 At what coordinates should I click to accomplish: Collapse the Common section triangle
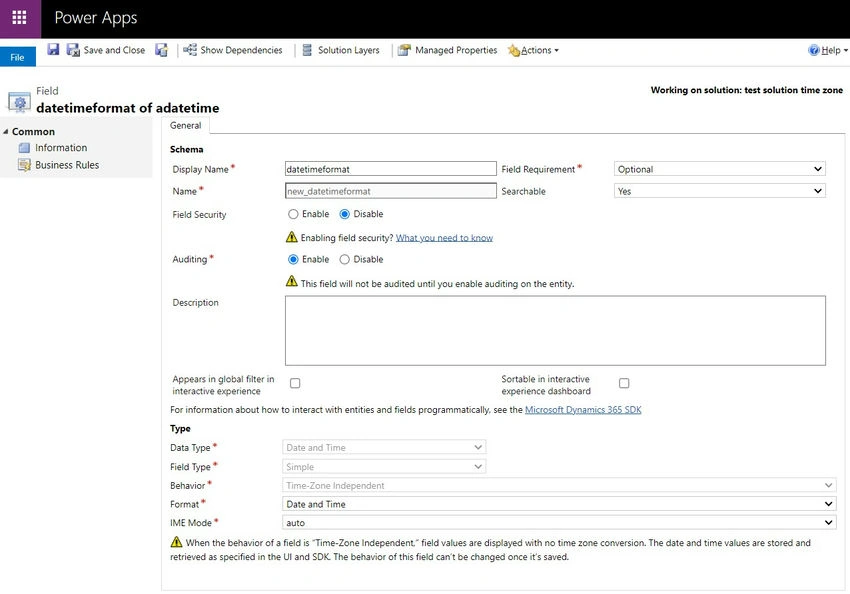tap(5, 132)
